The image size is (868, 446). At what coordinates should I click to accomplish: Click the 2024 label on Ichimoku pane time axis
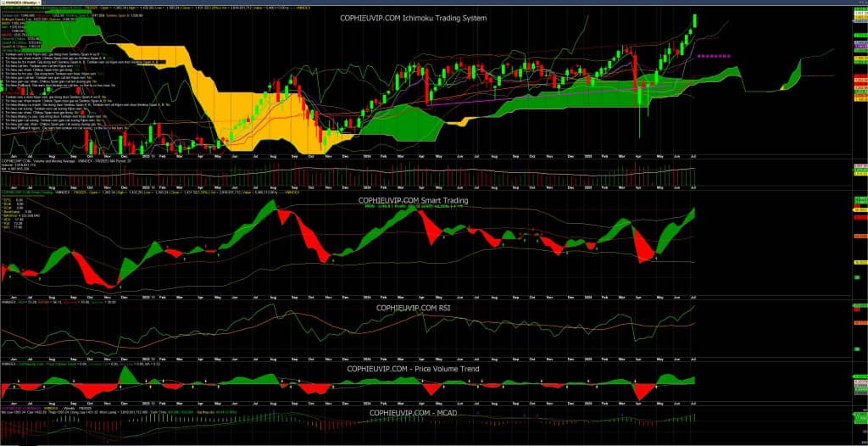coord(366,157)
